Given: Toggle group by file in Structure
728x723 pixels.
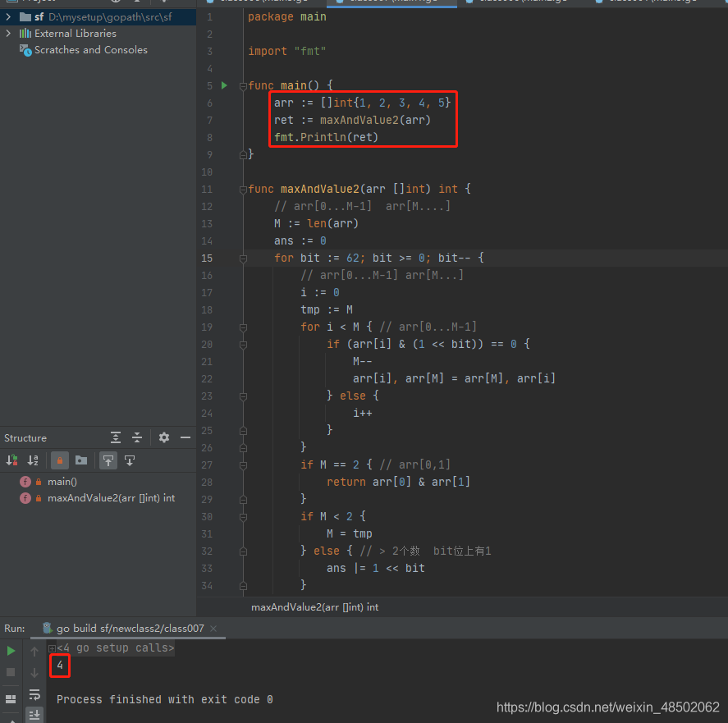Looking at the screenshot, I should click(x=81, y=460).
